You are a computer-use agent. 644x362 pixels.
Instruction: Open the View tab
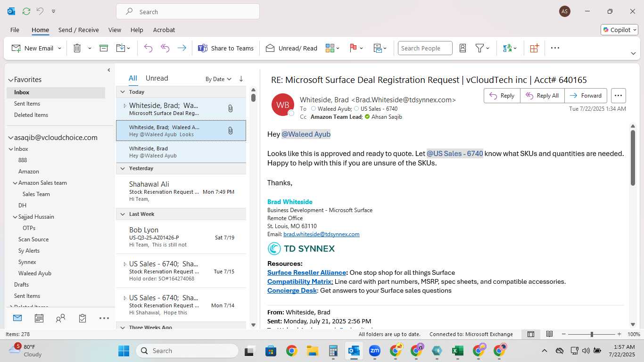click(115, 30)
